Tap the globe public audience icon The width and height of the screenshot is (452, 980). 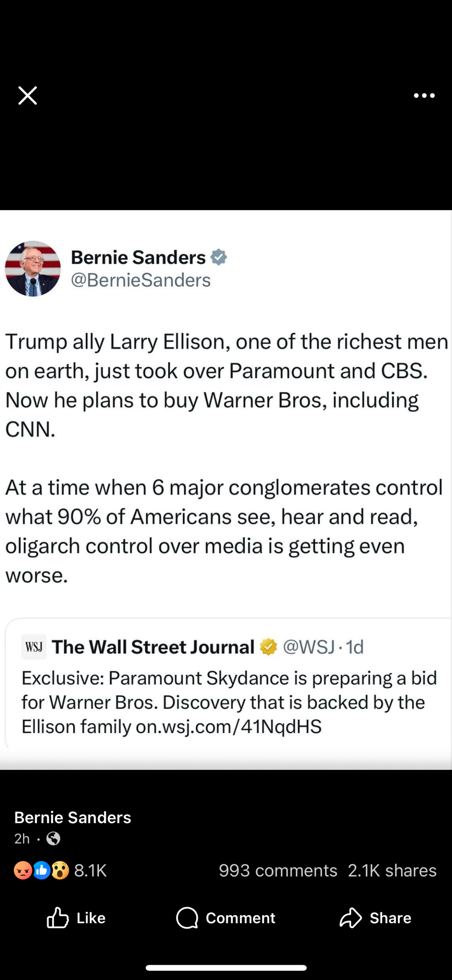coord(53,839)
